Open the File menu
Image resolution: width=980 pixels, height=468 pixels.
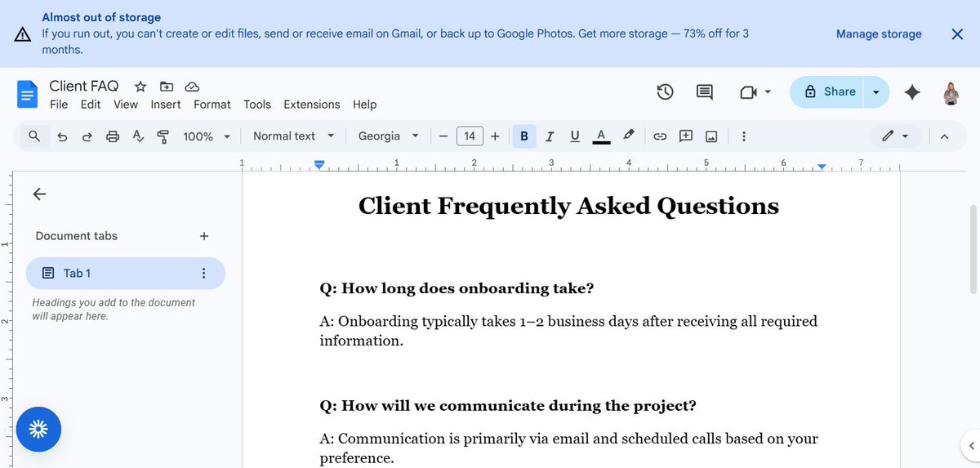59,105
